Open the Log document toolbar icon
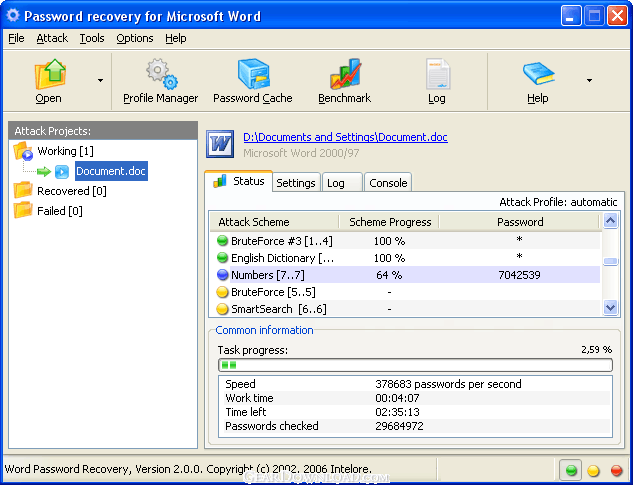Screen dimensions: 633x485 click(x=438, y=74)
